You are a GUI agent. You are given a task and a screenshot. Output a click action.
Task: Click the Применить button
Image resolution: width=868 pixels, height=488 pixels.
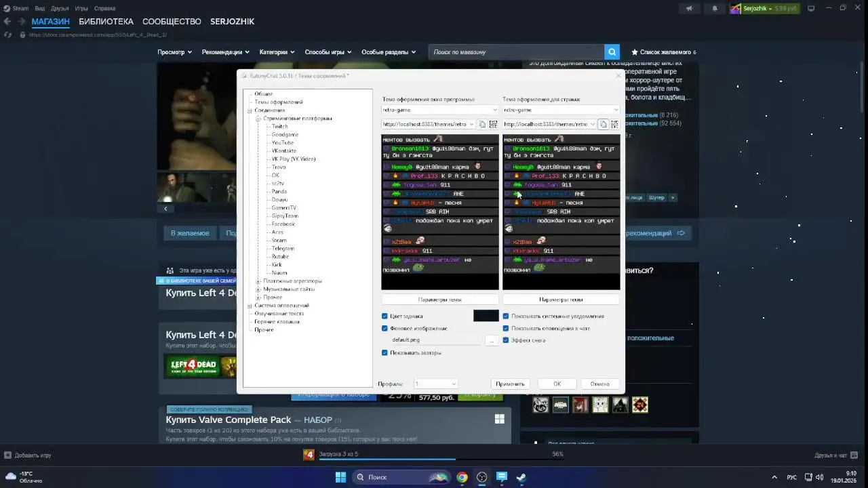coord(510,384)
